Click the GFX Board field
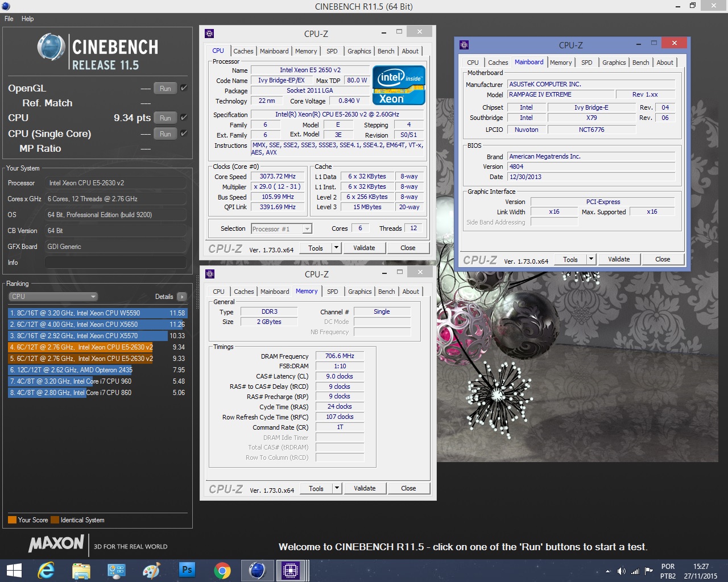This screenshot has width=728, height=582. coord(115,247)
